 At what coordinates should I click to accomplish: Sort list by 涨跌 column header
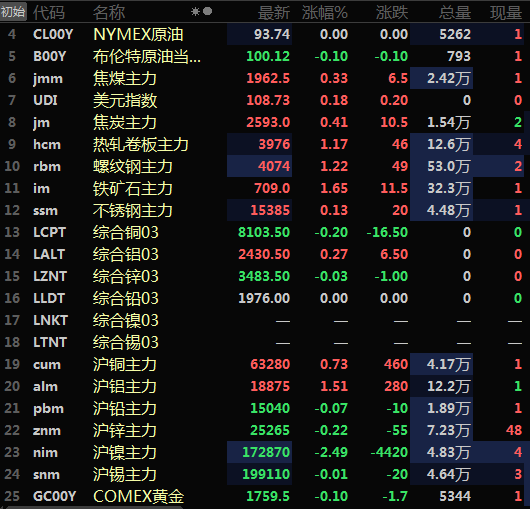point(392,13)
